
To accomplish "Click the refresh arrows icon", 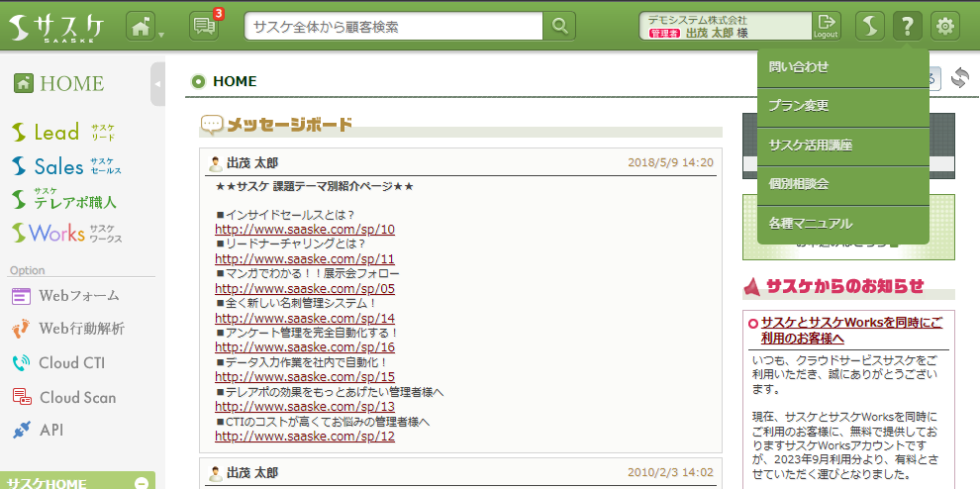I will point(959,78).
